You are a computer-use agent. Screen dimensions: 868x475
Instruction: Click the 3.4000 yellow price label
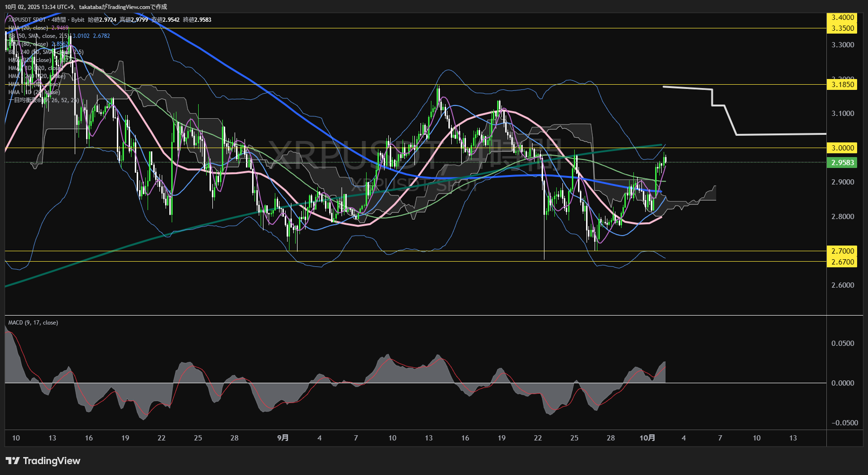coord(842,18)
